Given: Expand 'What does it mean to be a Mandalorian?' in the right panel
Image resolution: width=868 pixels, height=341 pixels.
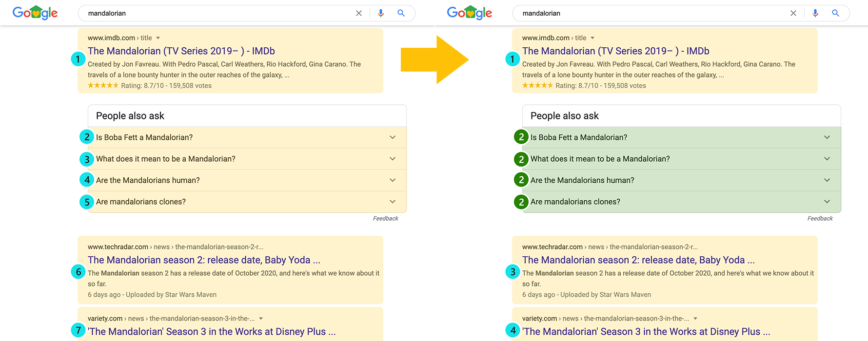Looking at the screenshot, I should click(x=681, y=159).
